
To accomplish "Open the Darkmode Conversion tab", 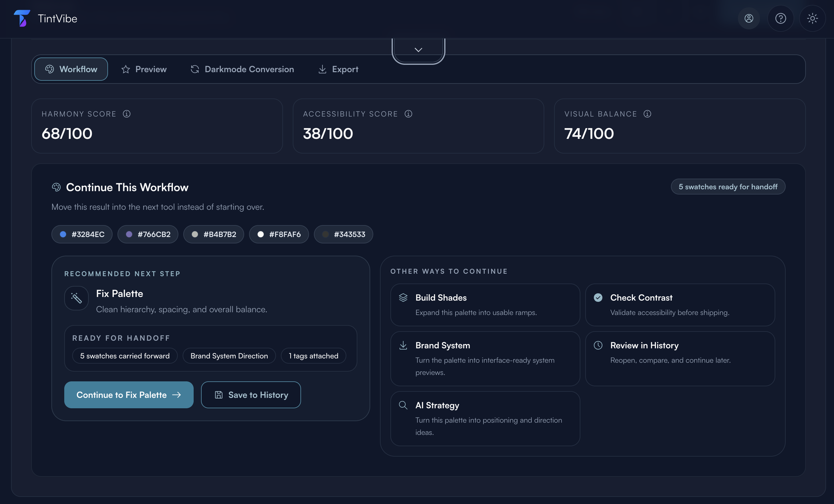I will click(242, 69).
